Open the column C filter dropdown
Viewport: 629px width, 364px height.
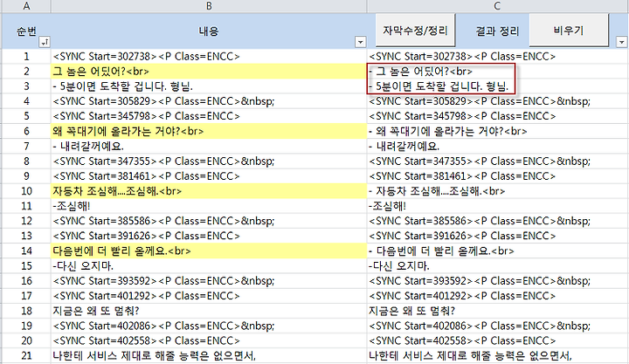[621, 42]
